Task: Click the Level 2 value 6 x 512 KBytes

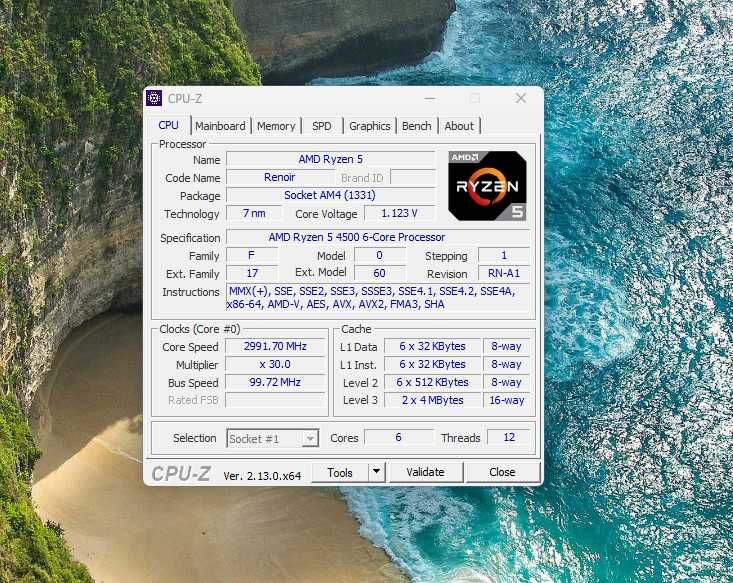Action: 432,382
